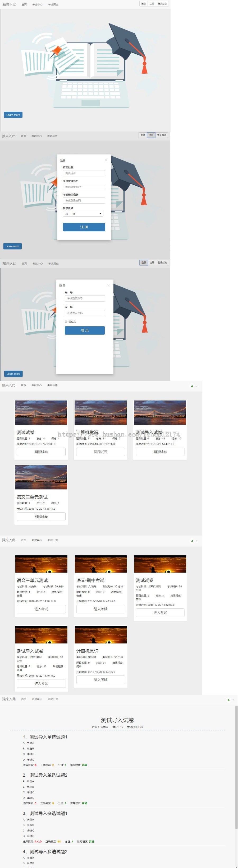This screenshot has height=868, width=238.
Task: Close the 登录 dialog using its X icon
Action: click(x=108, y=285)
